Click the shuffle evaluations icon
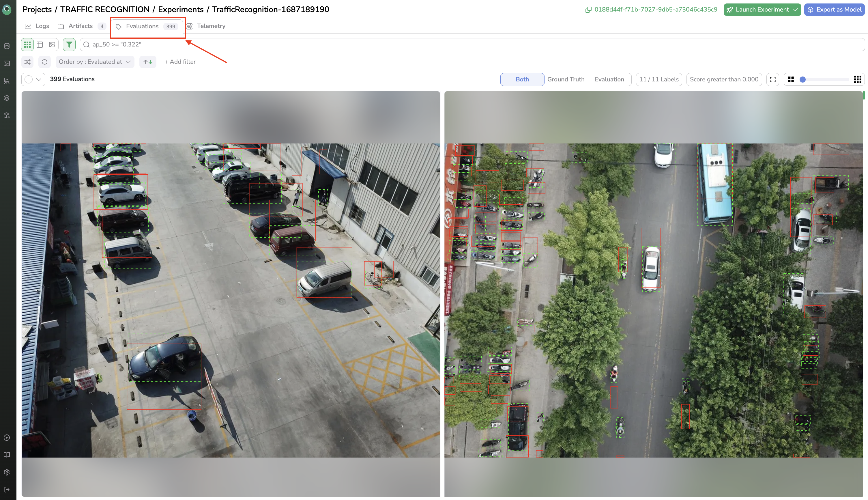Image resolution: width=868 pixels, height=500 pixels. pos(27,62)
